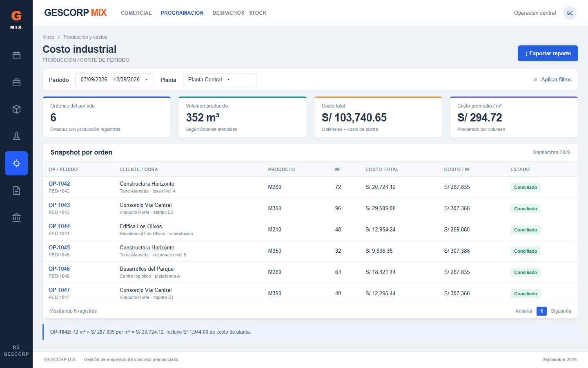This screenshot has width=588, height=368.
Task: Open order OP-1043
Action: [59, 205]
